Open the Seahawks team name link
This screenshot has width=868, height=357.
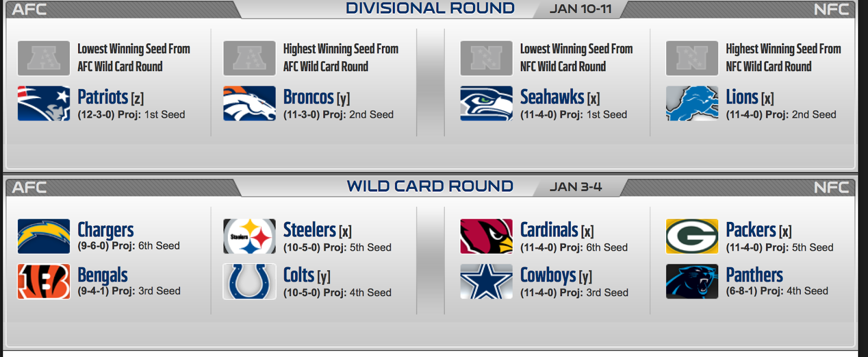click(552, 97)
